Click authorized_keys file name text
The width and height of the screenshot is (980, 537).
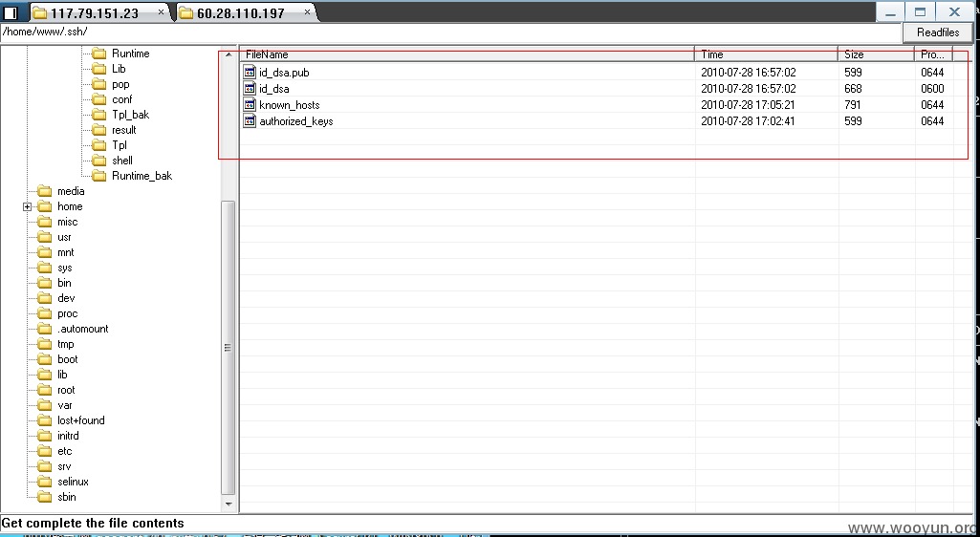click(296, 121)
